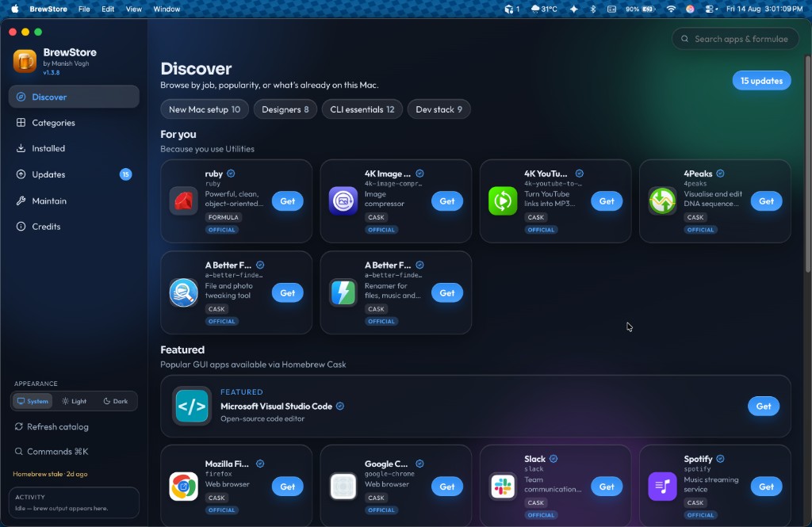812x527 pixels.
Task: Click the Updates badge showing 15
Action: click(x=125, y=174)
